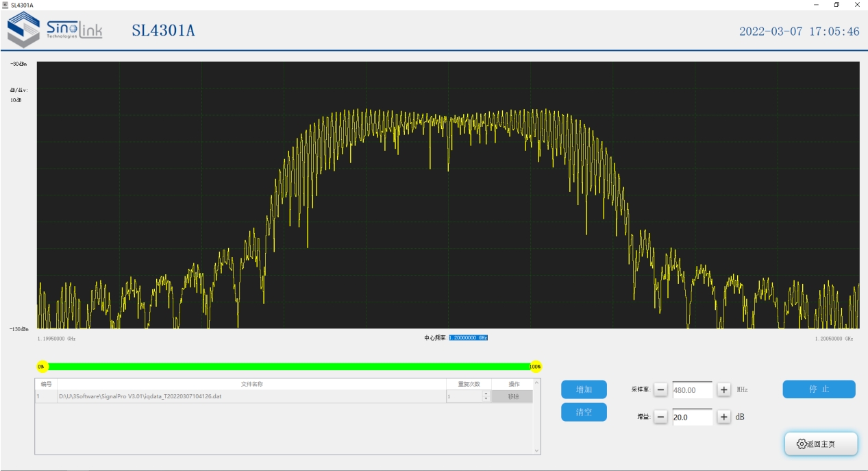This screenshot has width=868, height=471.
Task: Click the 操作 column header
Action: (x=514, y=384)
